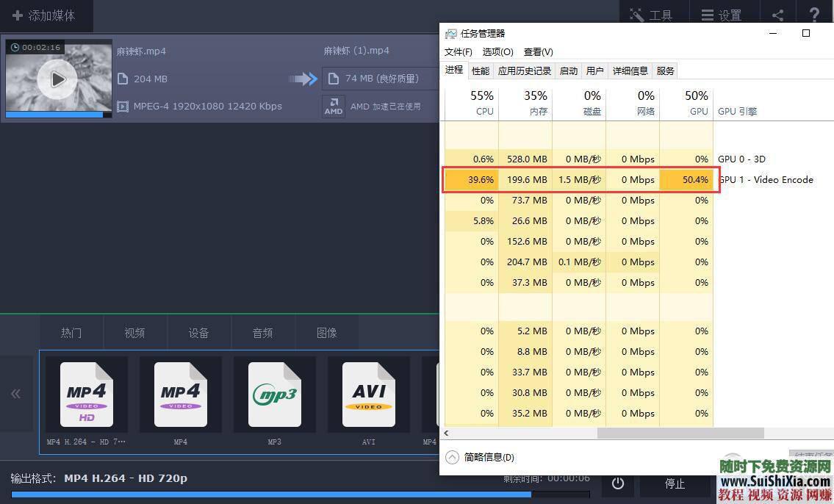Switch to the 图像 format category tab
This screenshot has width=834, height=504.
pyautogui.click(x=326, y=332)
